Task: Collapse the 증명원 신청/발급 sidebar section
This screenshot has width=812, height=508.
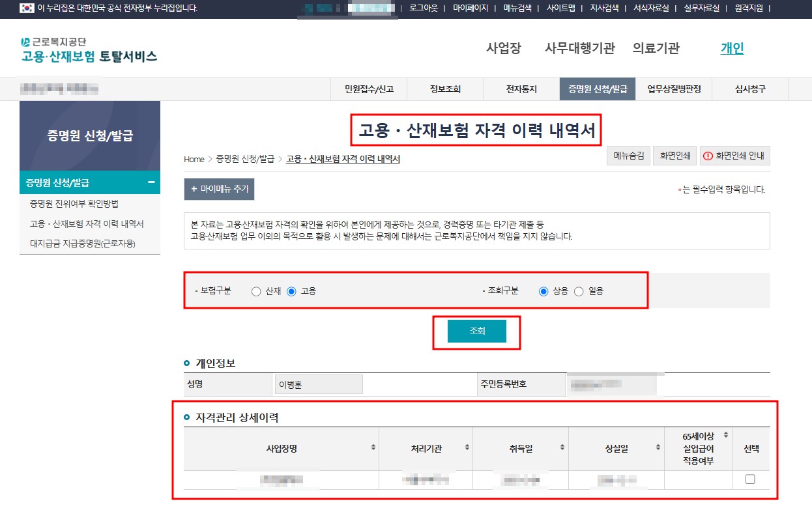Action: tap(152, 182)
